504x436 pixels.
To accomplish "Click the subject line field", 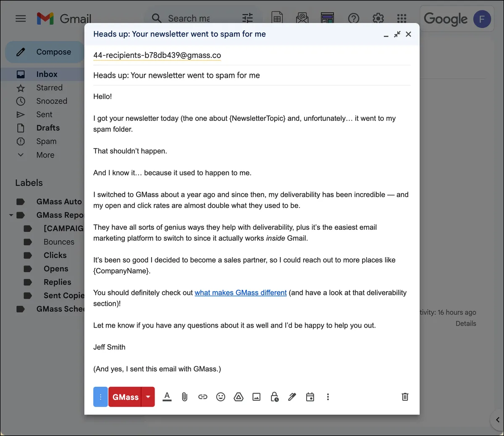I will point(252,76).
